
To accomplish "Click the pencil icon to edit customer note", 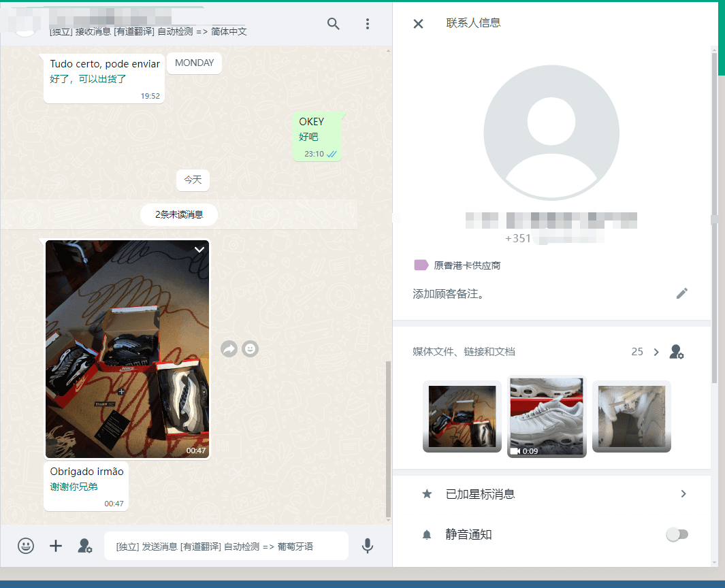I will point(681,293).
